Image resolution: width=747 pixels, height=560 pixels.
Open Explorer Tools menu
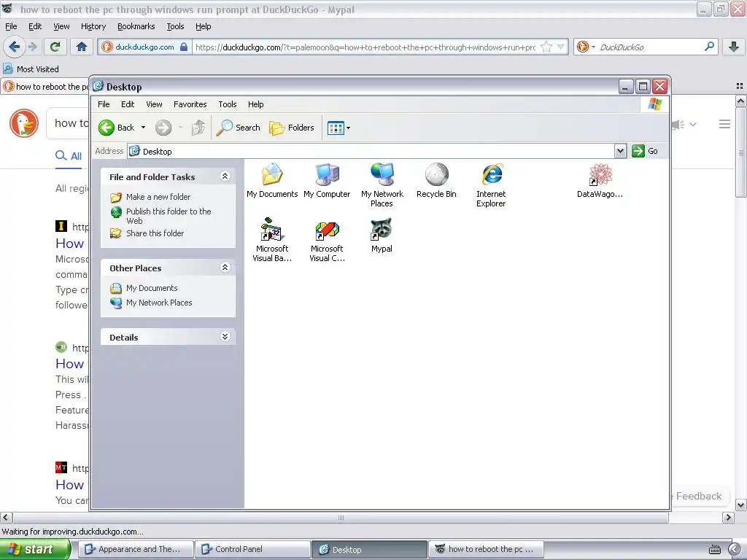pyautogui.click(x=228, y=104)
